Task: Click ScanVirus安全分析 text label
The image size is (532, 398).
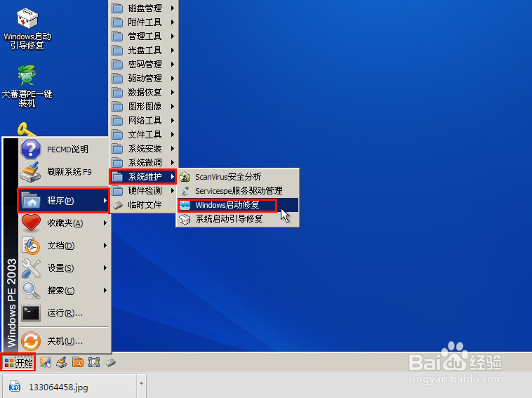Action: [228, 177]
